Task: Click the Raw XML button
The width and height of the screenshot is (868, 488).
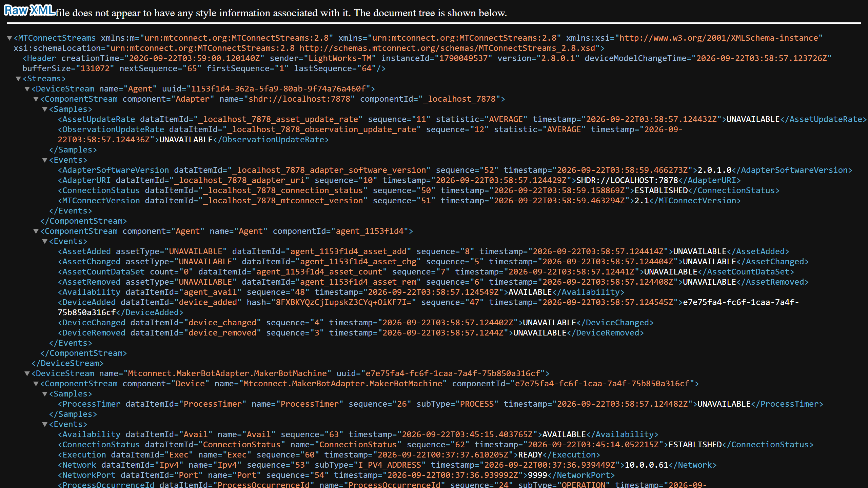Action: click(29, 10)
